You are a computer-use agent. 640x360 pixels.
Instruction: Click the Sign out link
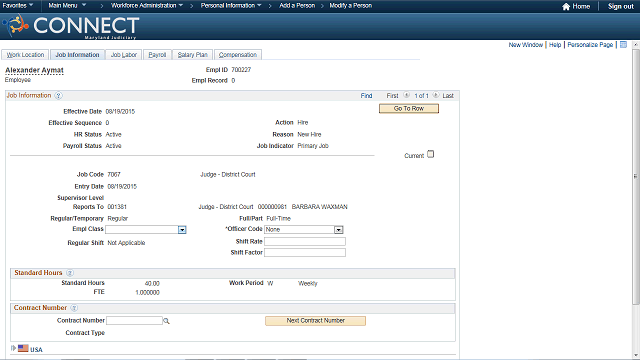pos(620,7)
